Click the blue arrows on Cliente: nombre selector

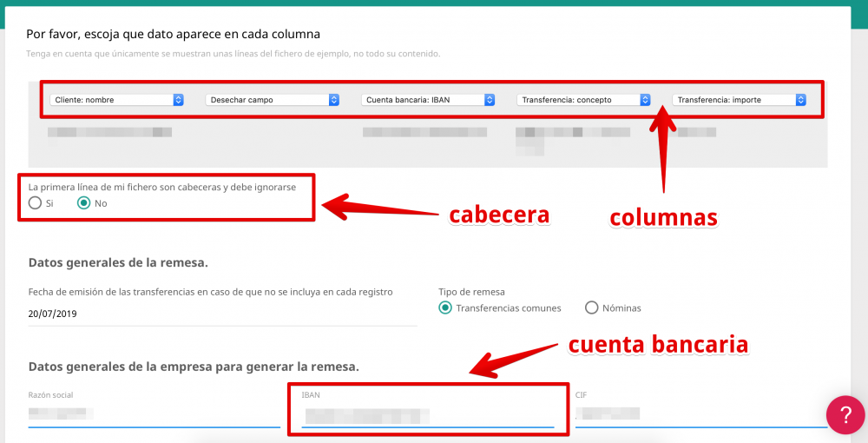point(178,100)
